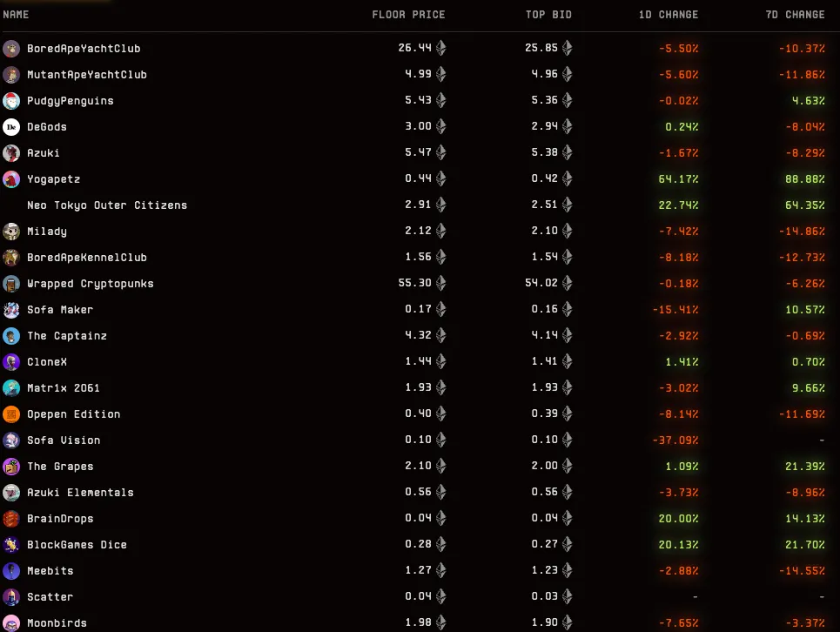Click the Opepen Edition avatar icon
The width and height of the screenshot is (840, 632).
point(11,414)
